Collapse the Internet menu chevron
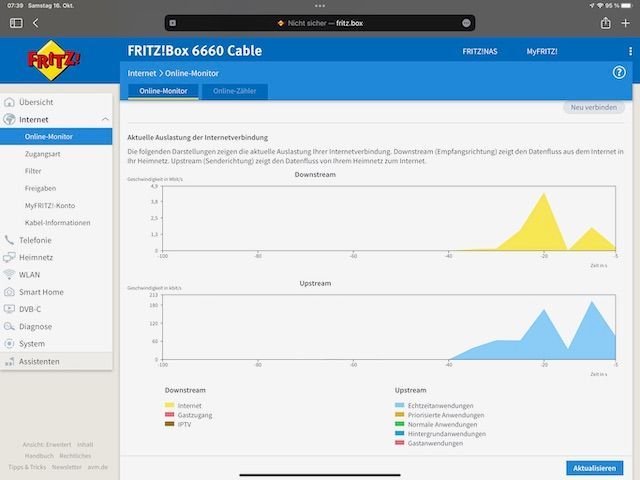Screen dimensions: 640x480 tap(105, 119)
